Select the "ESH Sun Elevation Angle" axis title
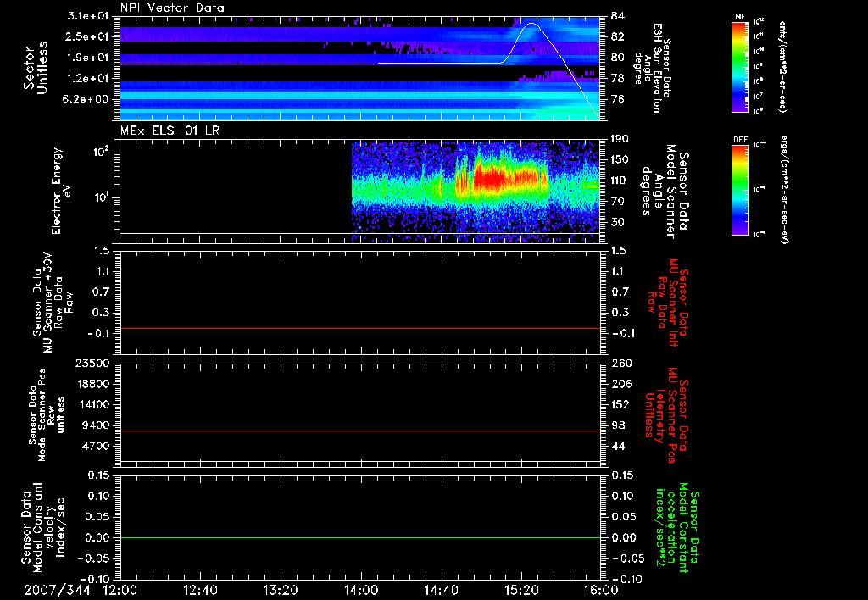 coord(653,68)
